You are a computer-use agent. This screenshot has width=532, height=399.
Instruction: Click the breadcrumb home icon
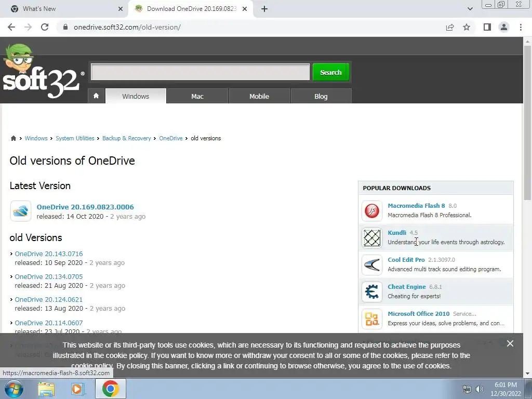pos(13,138)
